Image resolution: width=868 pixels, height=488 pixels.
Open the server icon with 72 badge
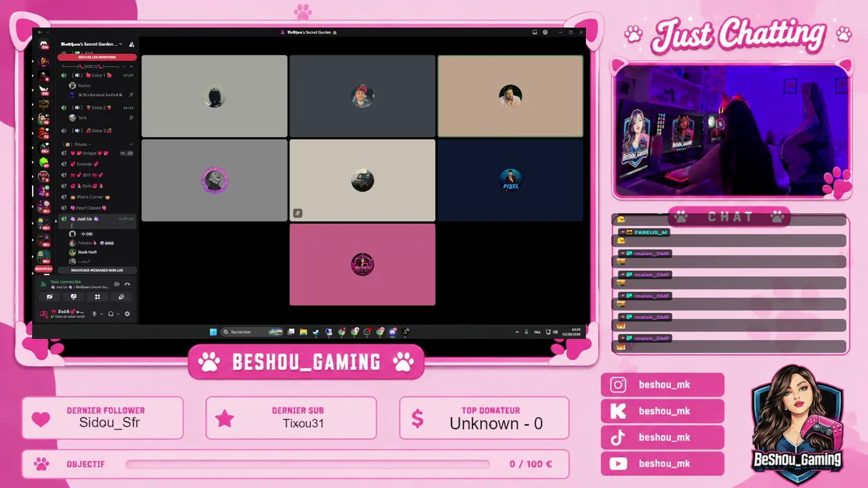click(44, 132)
